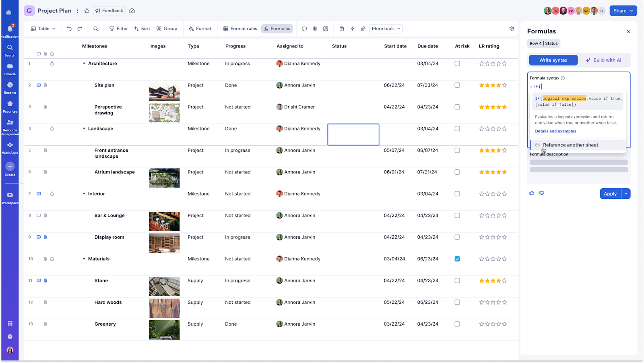The width and height of the screenshot is (644, 363).
Task: Collapse the Interior milestone group
Action: click(x=84, y=194)
